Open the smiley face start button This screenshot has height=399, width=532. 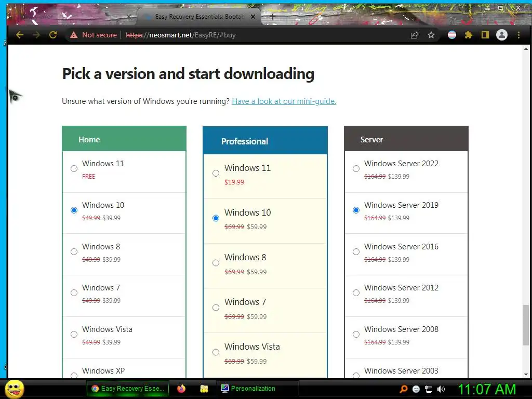coord(14,389)
